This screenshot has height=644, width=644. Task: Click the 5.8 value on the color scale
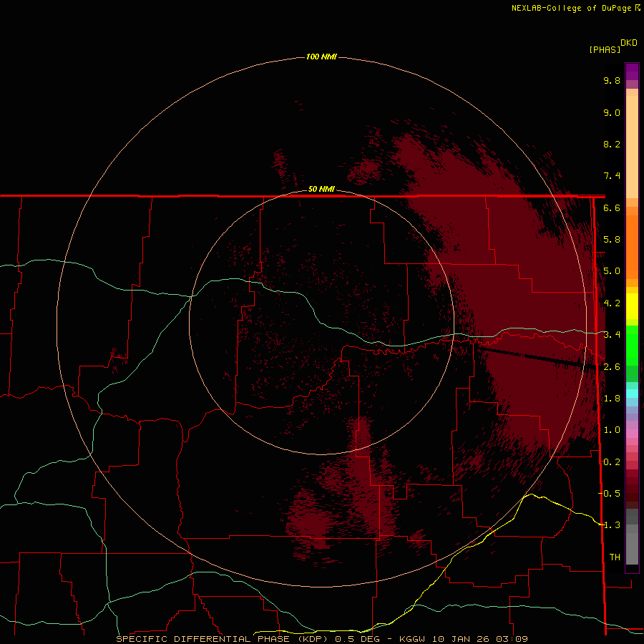pos(612,239)
